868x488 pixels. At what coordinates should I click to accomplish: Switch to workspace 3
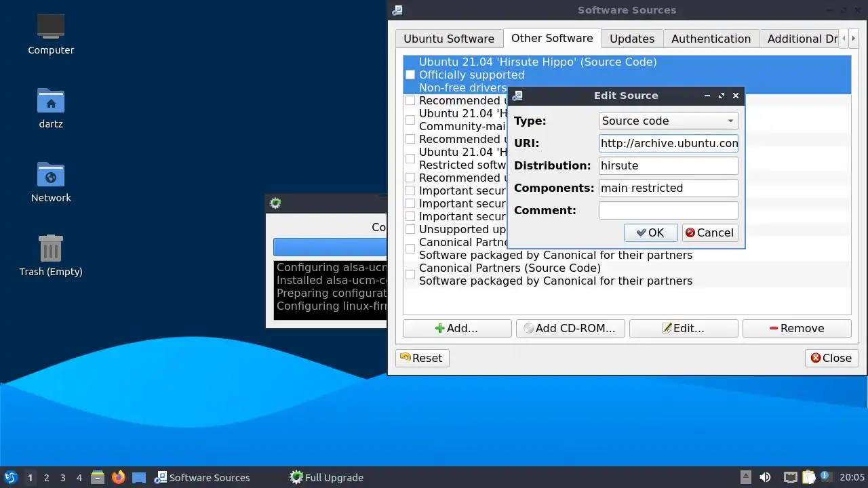click(x=62, y=478)
